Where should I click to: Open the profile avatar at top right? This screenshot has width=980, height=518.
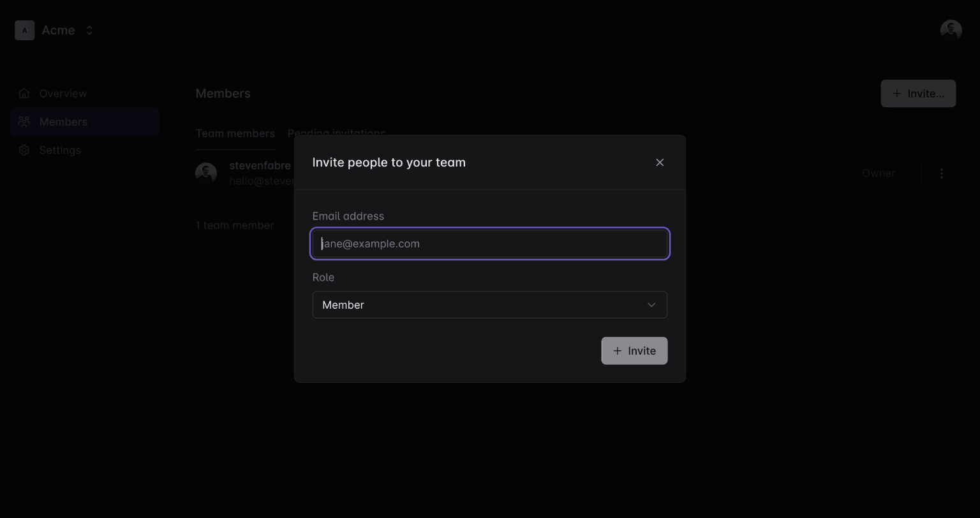pyautogui.click(x=951, y=29)
